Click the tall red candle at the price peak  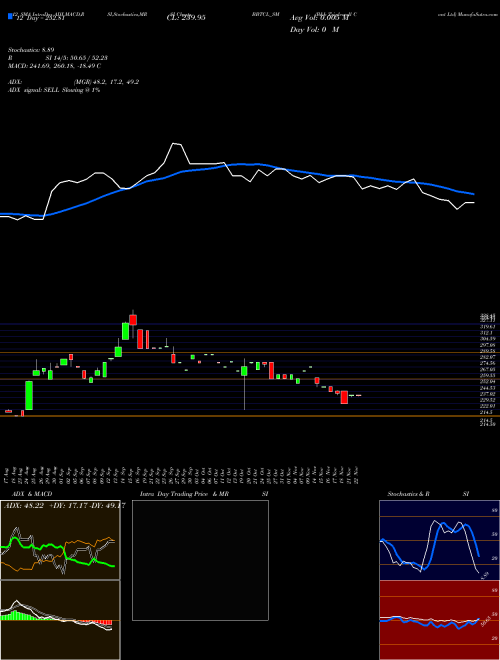click(x=133, y=319)
